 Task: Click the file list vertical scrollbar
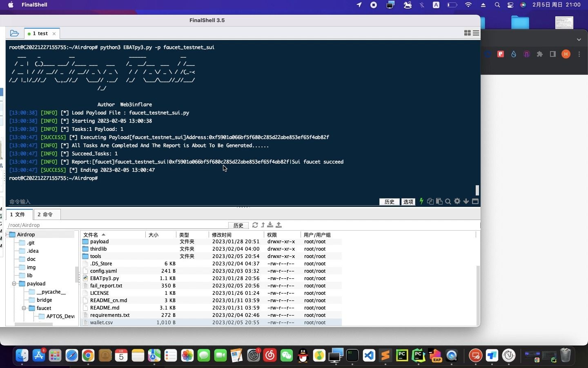(x=478, y=295)
